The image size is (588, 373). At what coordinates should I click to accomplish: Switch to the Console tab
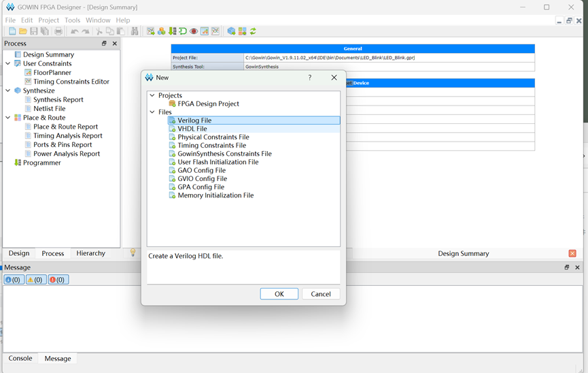[20, 358]
